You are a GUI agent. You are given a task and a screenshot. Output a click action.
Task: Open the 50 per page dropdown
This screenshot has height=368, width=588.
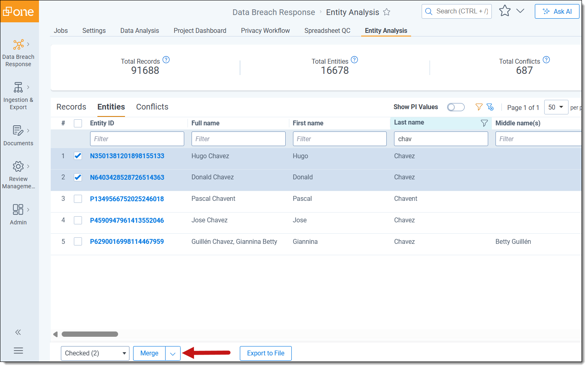click(x=556, y=107)
